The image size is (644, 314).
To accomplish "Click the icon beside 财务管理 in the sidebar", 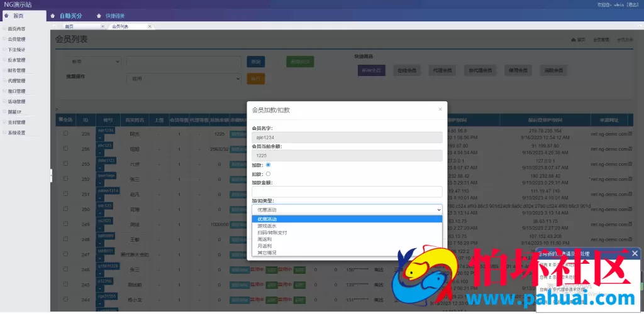I will click(4, 70).
